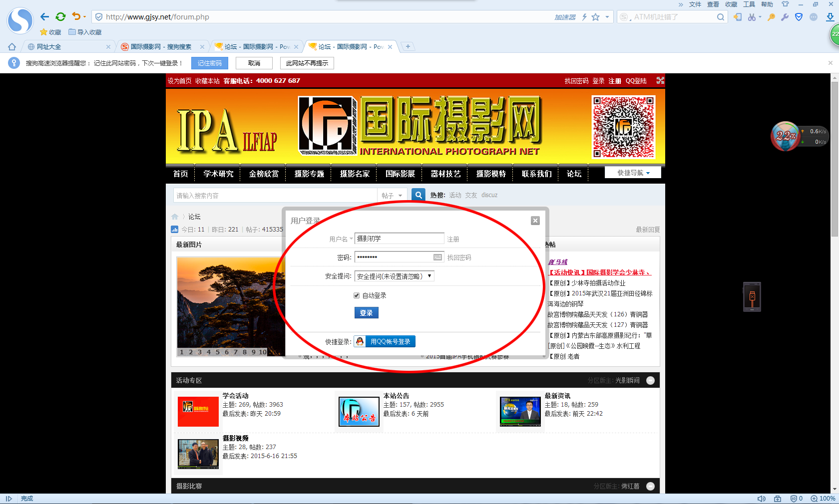Expand the 用户名 login type dropdown

coord(351,239)
